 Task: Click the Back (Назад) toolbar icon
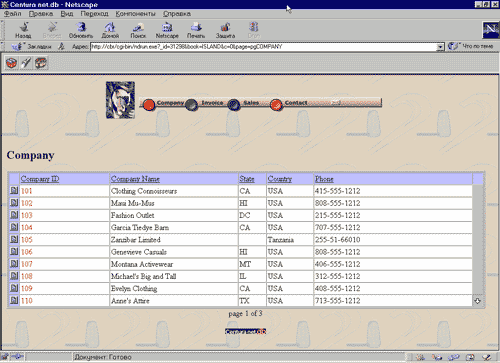tap(23, 30)
